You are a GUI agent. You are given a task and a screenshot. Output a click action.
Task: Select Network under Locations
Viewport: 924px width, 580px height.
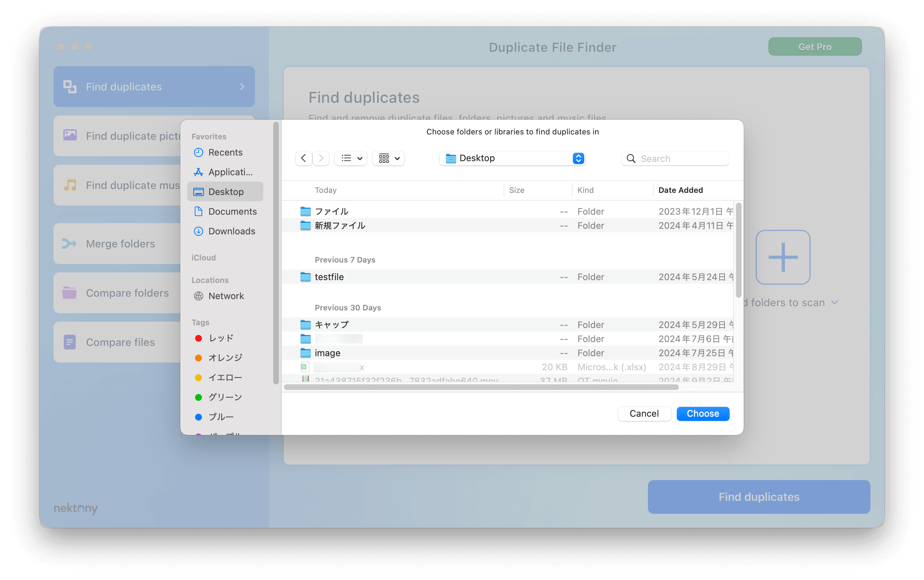point(225,296)
